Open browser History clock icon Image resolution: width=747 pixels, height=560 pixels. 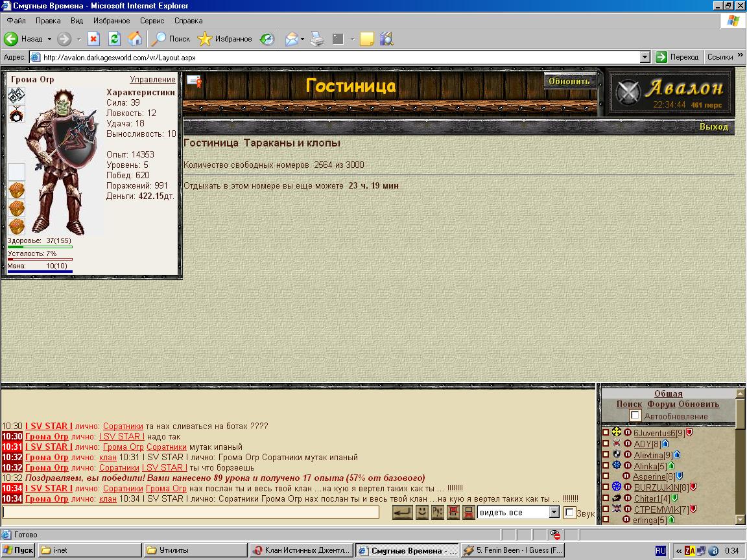[267, 39]
